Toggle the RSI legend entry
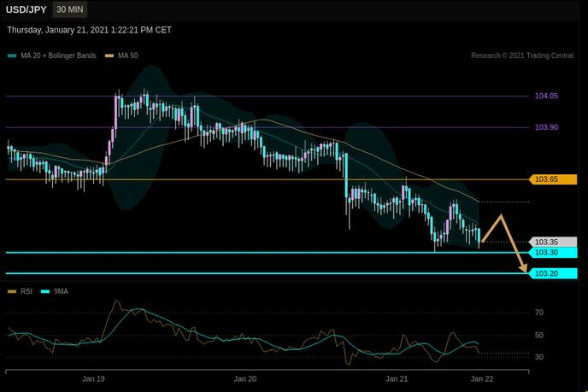 (x=20, y=291)
